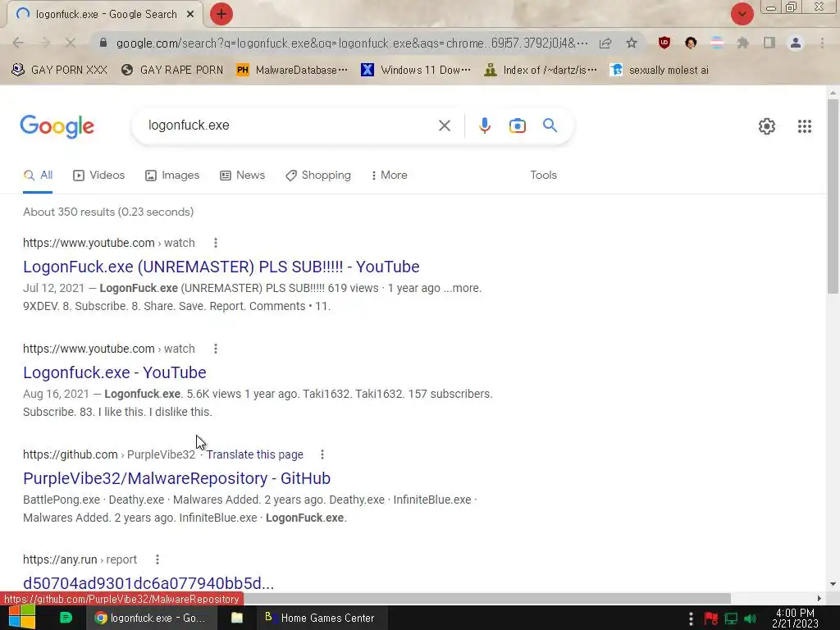840x630 pixels.
Task: Go to the Google logo homepage
Action: (57, 126)
